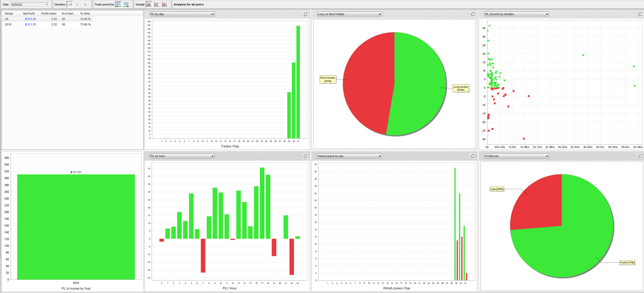The image size is (644, 293).
Task: Open the P/L by day chart dropdown
Action: coord(182,14)
